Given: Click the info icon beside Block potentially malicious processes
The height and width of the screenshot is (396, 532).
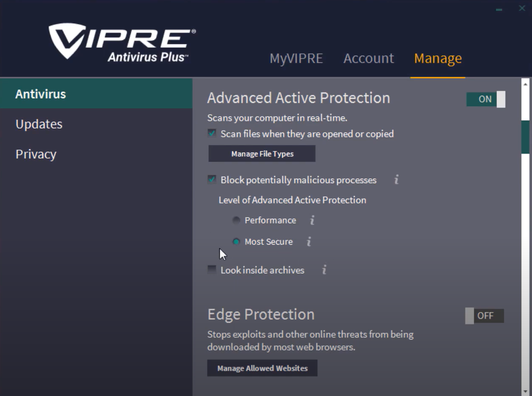Looking at the screenshot, I should click(396, 180).
